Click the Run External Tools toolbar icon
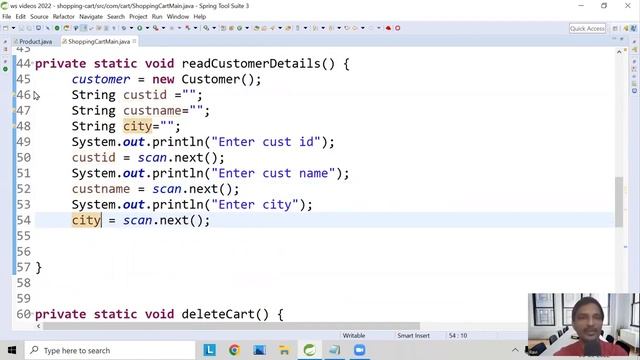This screenshot has width=640, height=360. (156, 28)
